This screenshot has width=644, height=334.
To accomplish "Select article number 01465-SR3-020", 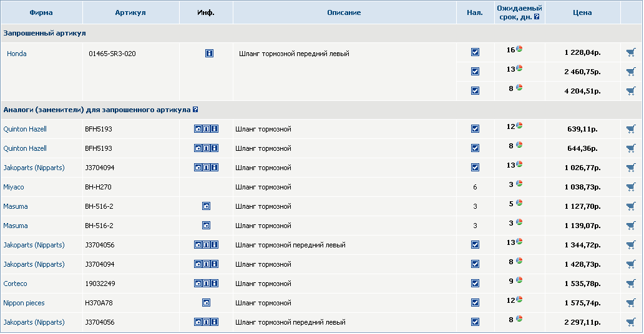I will (112, 54).
